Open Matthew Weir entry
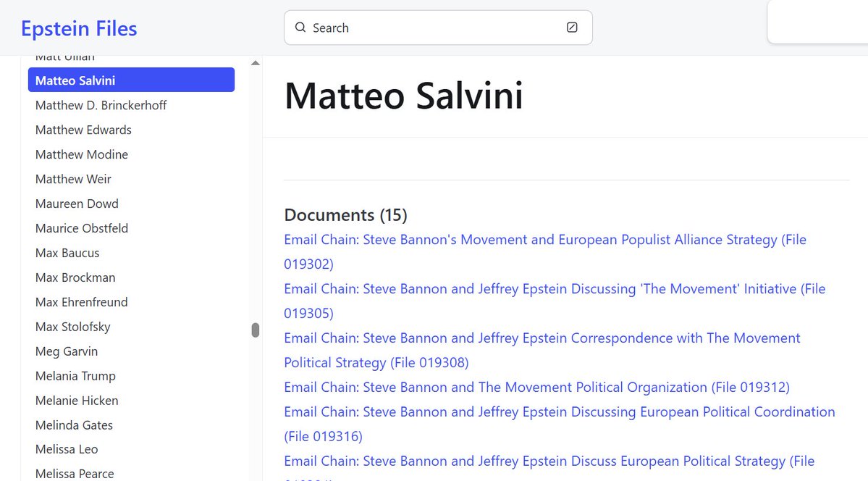Image resolution: width=868 pixels, height=481 pixels. point(73,179)
